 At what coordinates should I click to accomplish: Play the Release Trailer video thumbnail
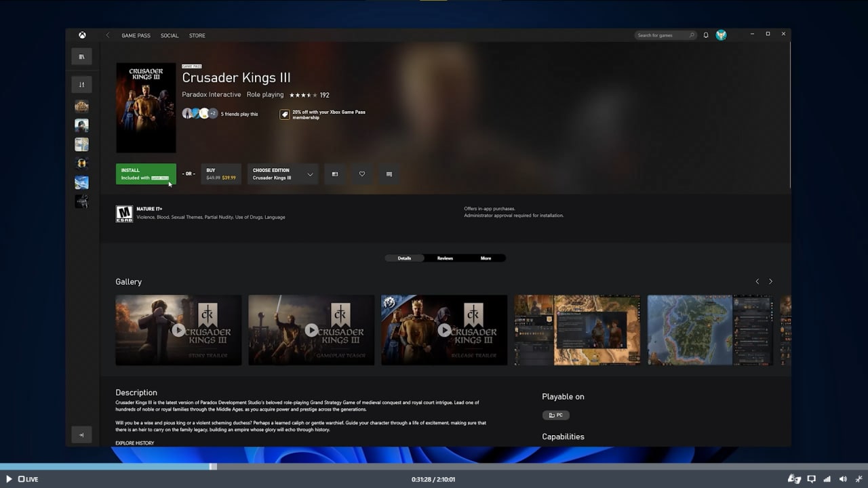[x=444, y=330]
